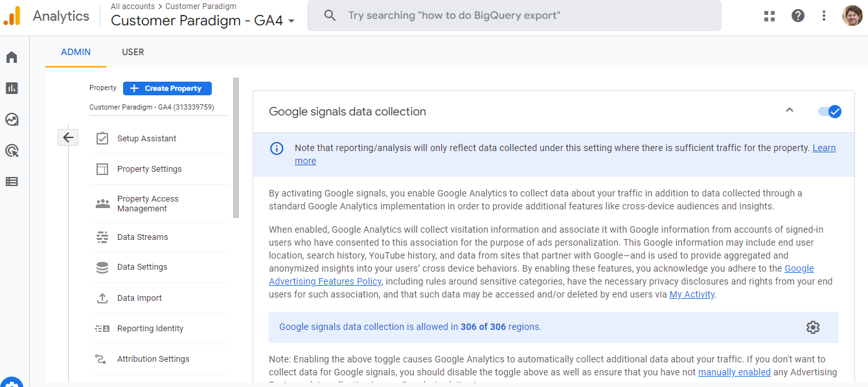This screenshot has height=387, width=868.
Task: Open the My Activity link
Action: 691,294
